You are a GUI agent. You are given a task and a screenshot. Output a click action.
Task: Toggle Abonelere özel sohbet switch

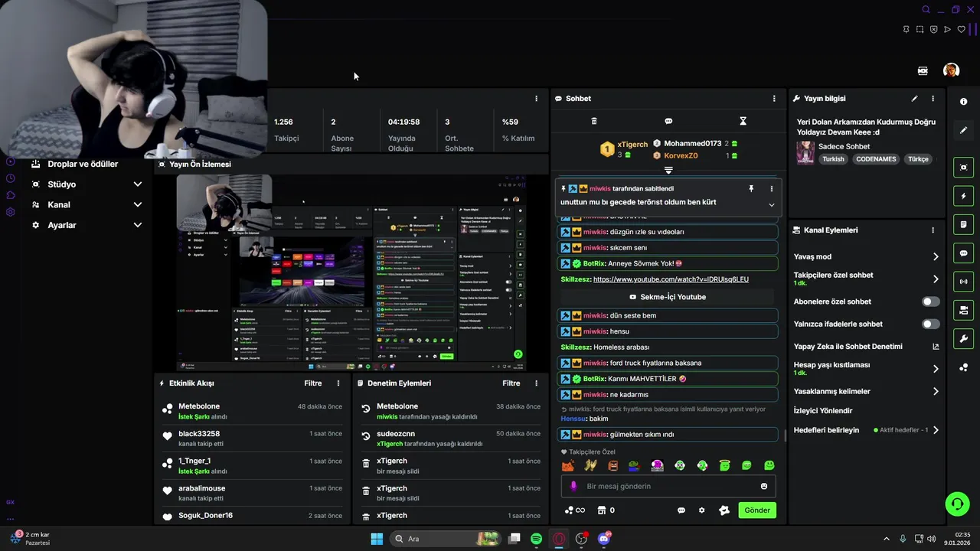(x=930, y=302)
